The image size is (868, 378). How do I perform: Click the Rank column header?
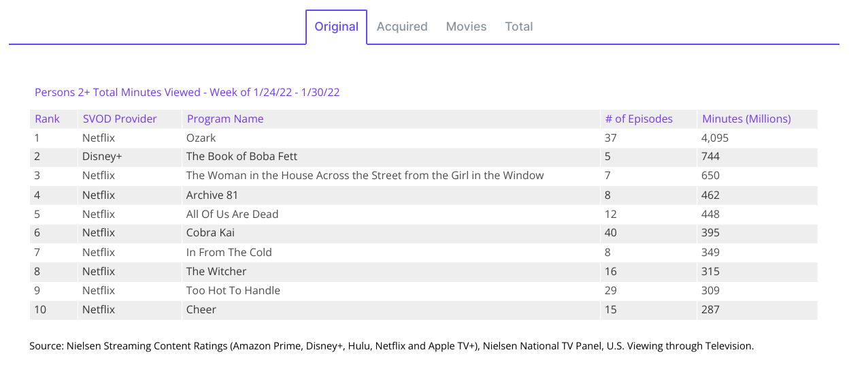point(48,119)
